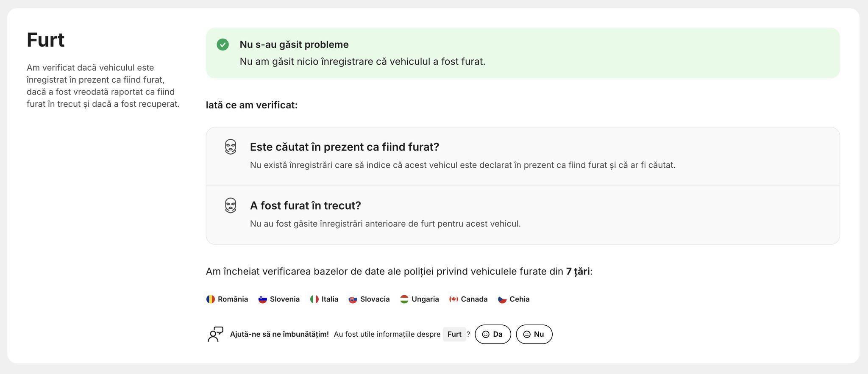Click the 'Nu s-au găsit probleme' banner title
Viewport: 868px width, 374px height.
(294, 44)
